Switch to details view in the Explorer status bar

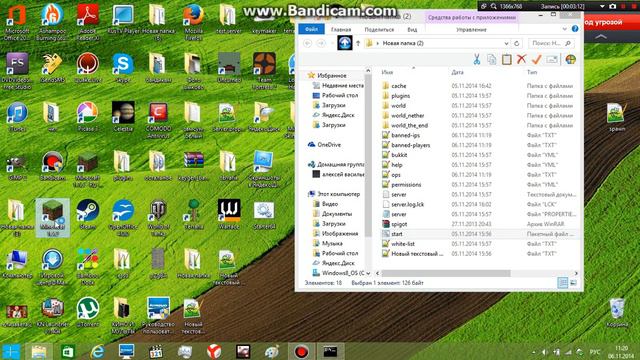(562, 282)
